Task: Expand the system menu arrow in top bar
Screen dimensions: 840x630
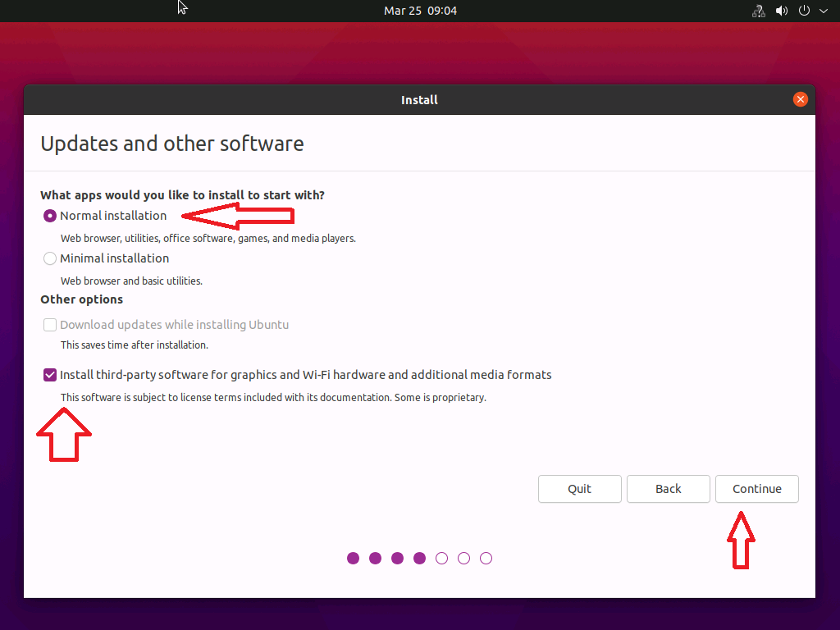Action: click(x=824, y=11)
